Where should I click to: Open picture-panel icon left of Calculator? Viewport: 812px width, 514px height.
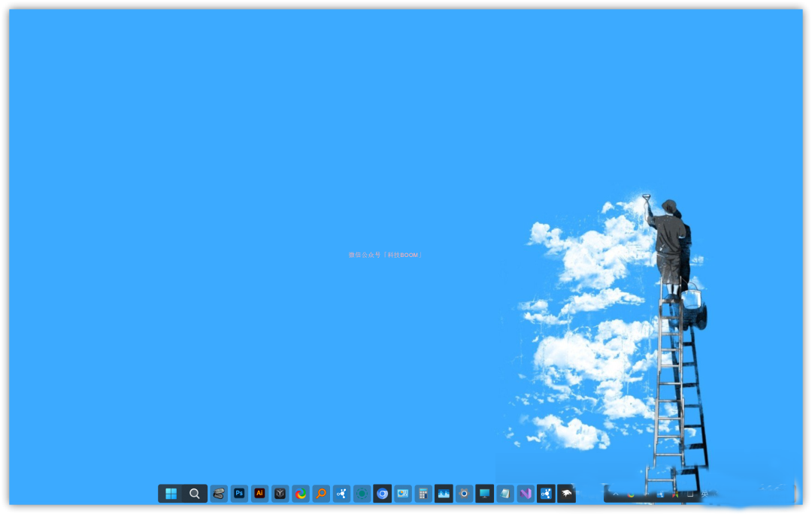tap(403, 494)
